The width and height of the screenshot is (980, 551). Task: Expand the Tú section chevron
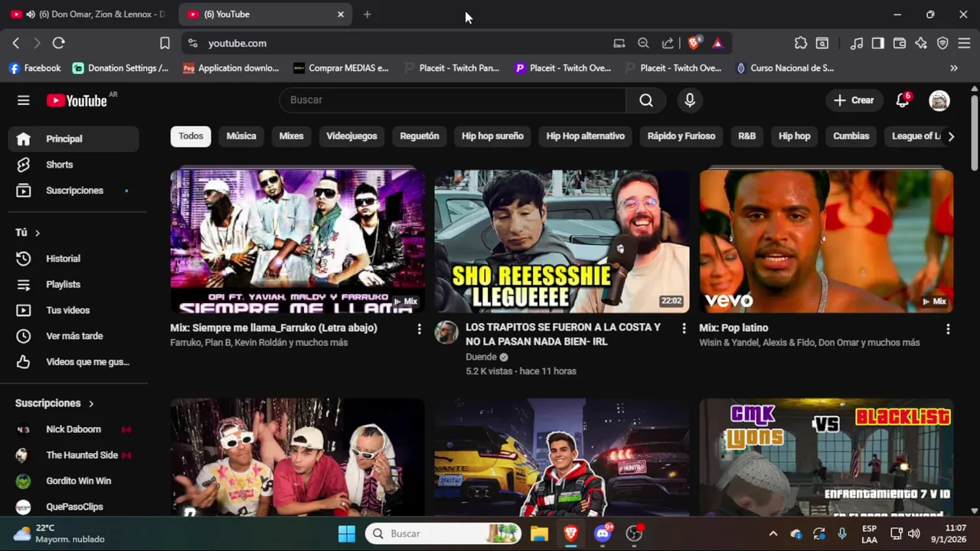click(x=37, y=233)
